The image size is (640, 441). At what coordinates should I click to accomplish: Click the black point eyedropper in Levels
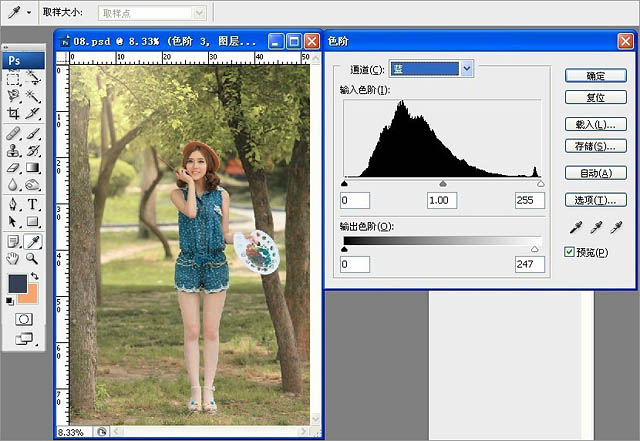574,228
